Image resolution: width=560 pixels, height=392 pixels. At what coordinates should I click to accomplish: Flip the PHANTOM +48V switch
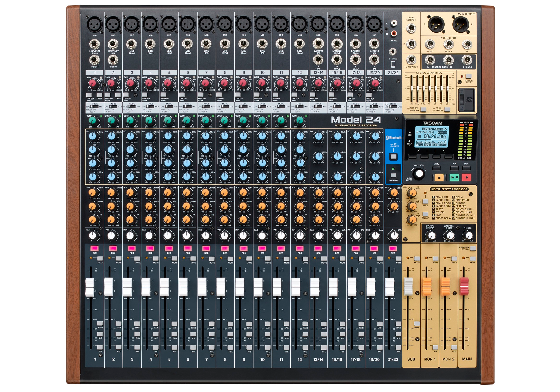point(468,76)
